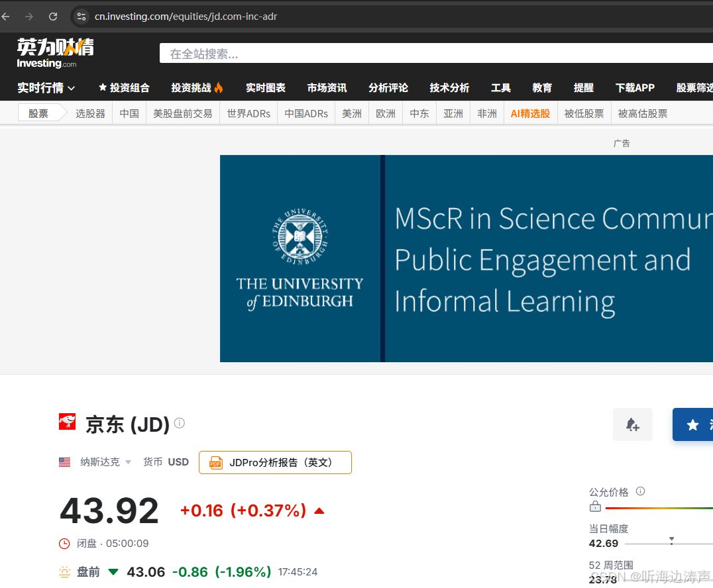Click the add alert bell button
Viewport: 713px width, 588px height.
coord(633,424)
